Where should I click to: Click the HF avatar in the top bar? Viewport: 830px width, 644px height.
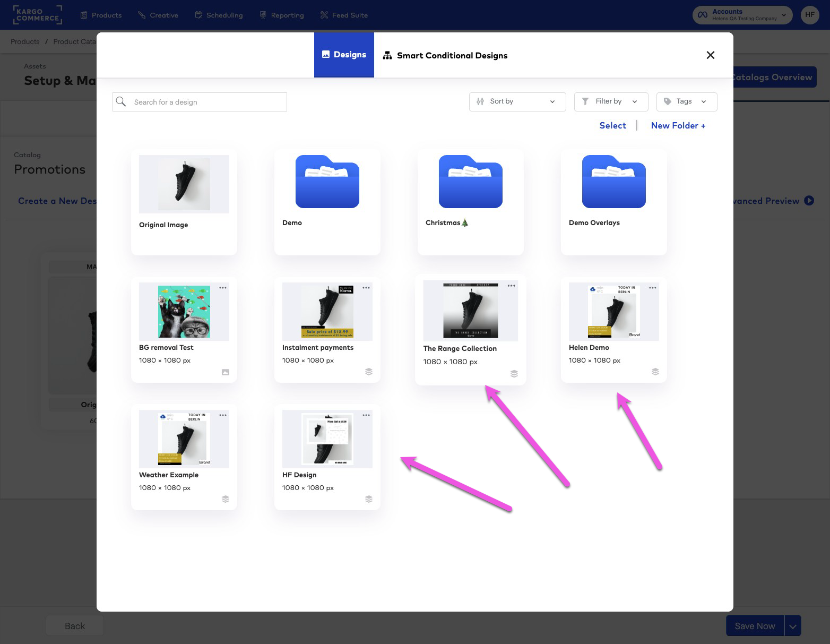point(810,15)
